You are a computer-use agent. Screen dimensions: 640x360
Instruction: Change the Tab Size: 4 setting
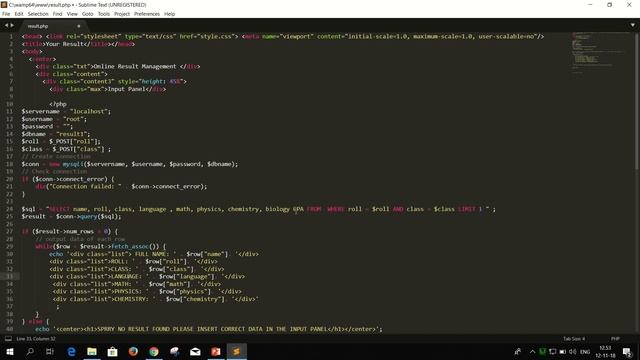pos(574,339)
